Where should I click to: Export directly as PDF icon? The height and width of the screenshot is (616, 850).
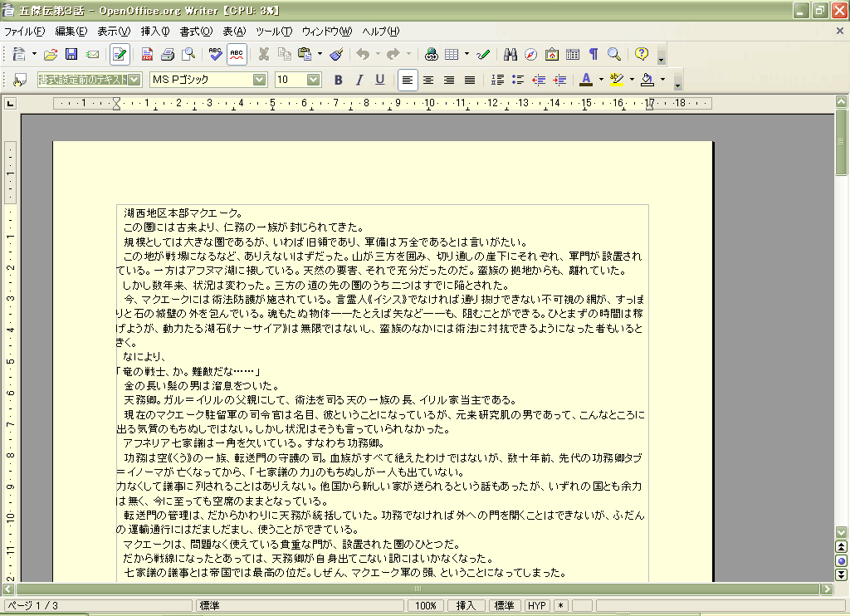[147, 54]
